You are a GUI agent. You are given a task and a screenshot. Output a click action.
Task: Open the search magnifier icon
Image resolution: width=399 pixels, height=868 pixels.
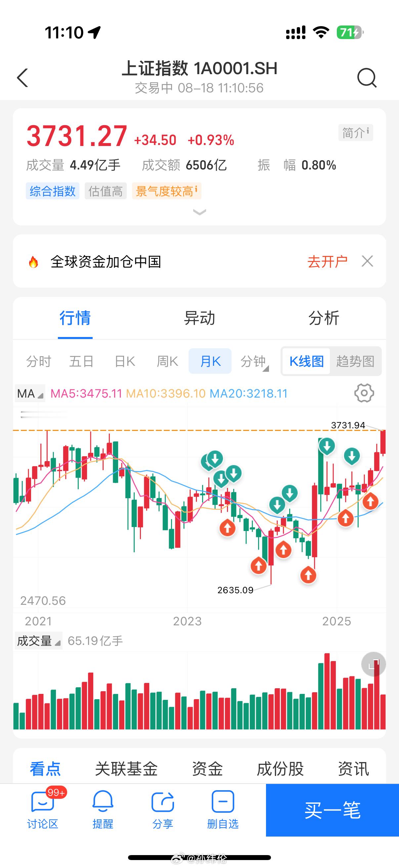tap(367, 78)
